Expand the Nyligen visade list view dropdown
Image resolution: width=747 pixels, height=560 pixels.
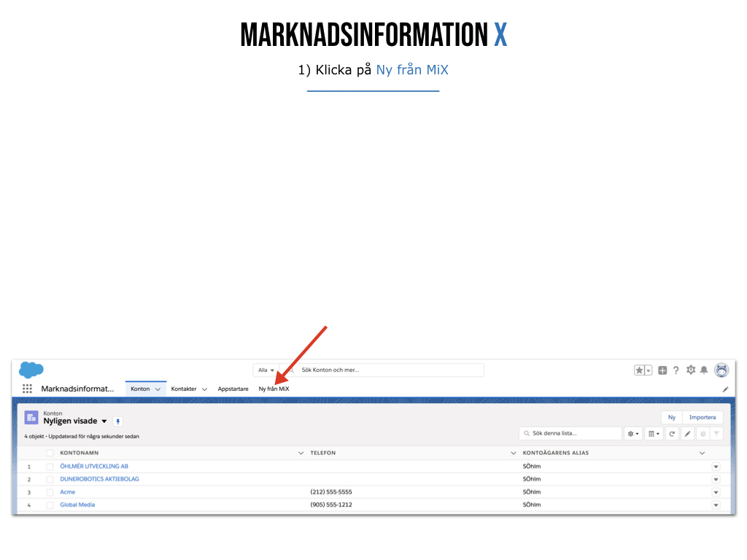104,421
